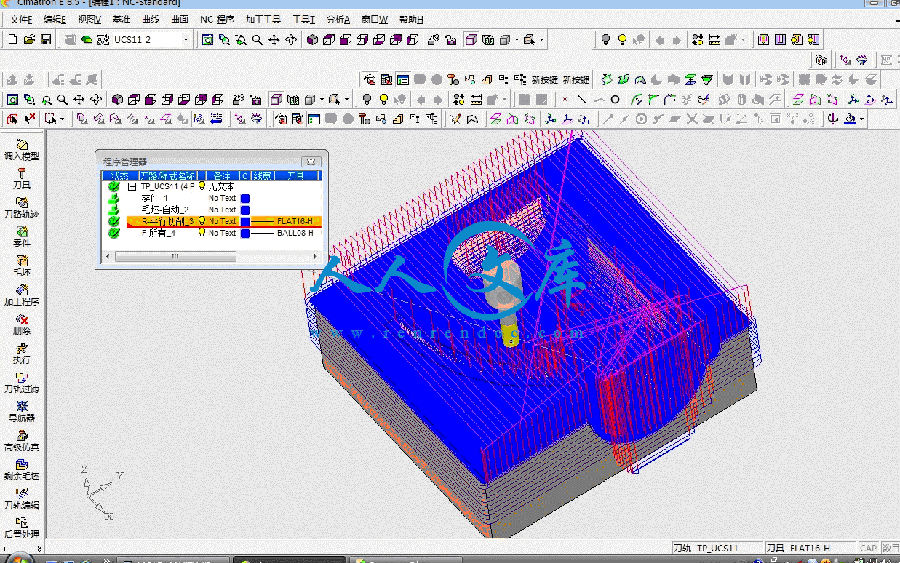The width and height of the screenshot is (900, 563).
Task: Toggle the bulb on the TP_UCS11 row
Action: [x=202, y=186]
